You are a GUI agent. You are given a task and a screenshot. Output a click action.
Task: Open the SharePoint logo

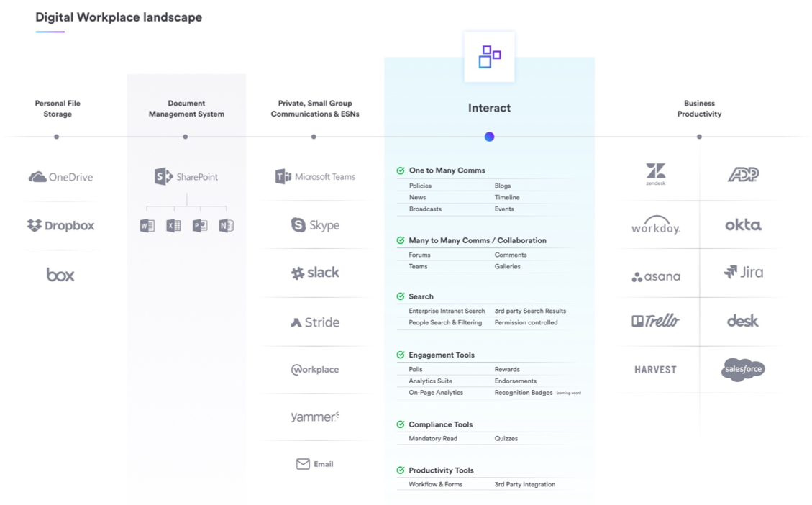[186, 176]
